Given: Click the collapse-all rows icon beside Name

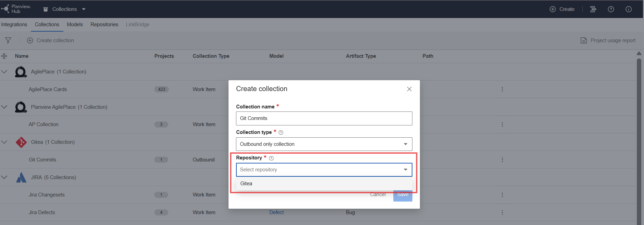Looking at the screenshot, I should [x=4, y=56].
